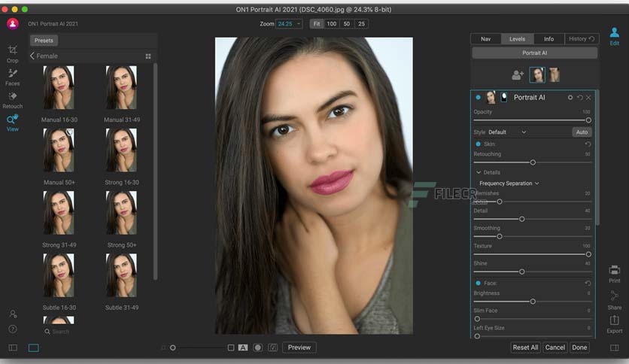Click the Auto style button
This screenshot has width=629, height=364.
[x=582, y=132]
